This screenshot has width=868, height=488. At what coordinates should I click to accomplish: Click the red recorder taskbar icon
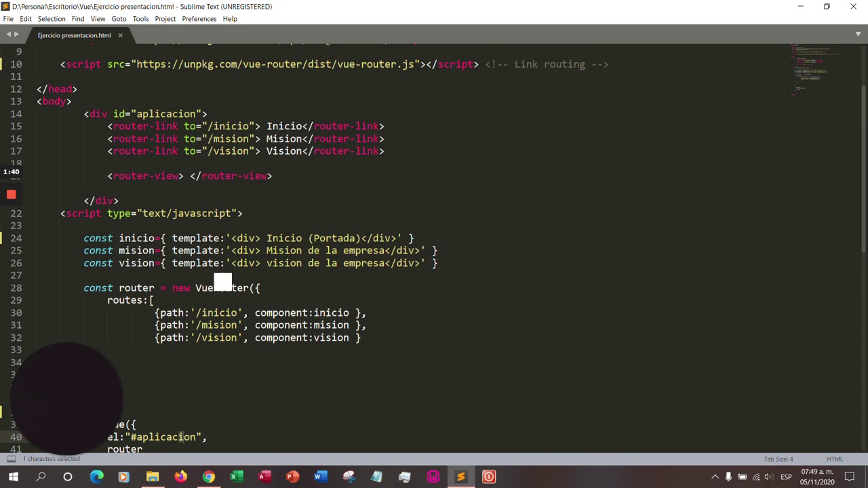coord(488,477)
